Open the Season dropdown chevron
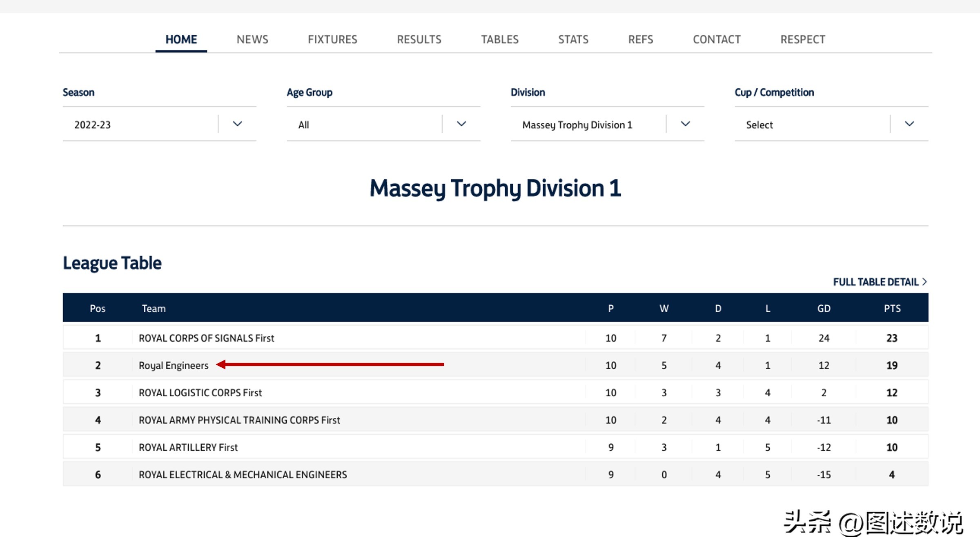The width and height of the screenshot is (980, 551). (237, 124)
